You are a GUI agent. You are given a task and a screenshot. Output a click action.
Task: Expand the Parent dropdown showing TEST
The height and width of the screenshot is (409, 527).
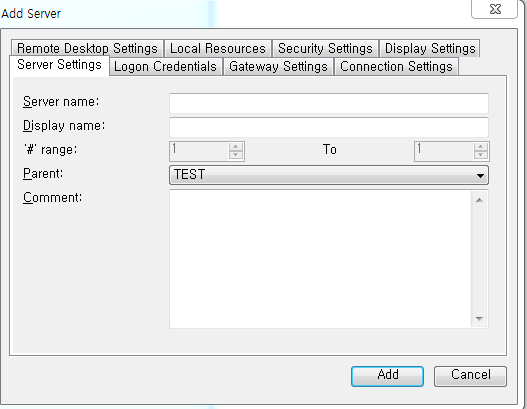[x=329, y=175]
